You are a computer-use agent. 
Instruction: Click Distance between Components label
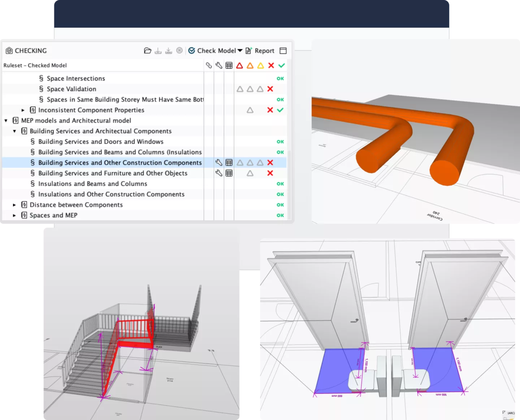coord(76,205)
